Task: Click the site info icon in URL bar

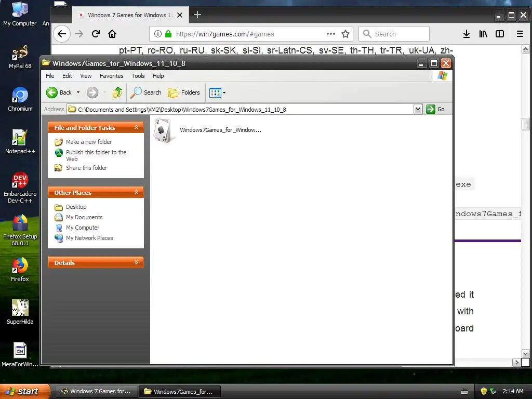Action: pos(158,34)
